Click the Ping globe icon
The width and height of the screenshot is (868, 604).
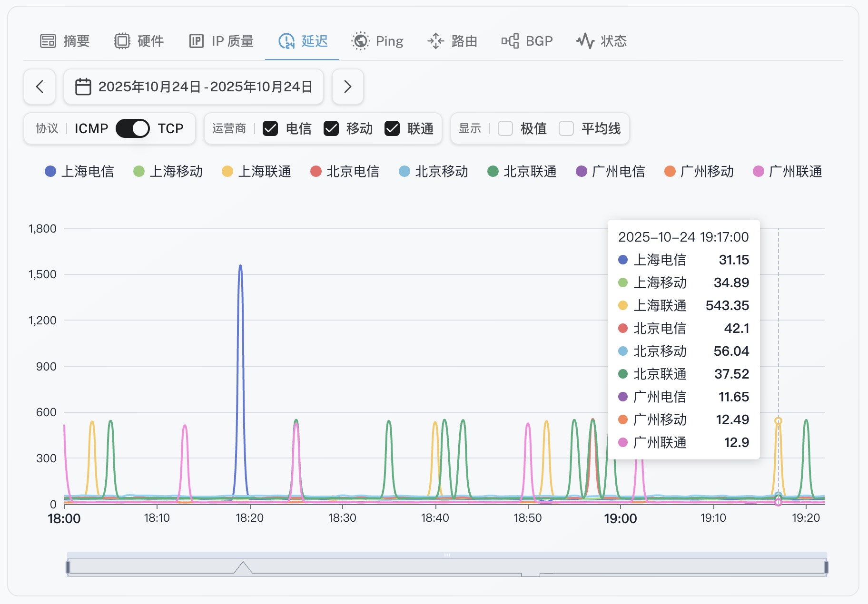[360, 41]
